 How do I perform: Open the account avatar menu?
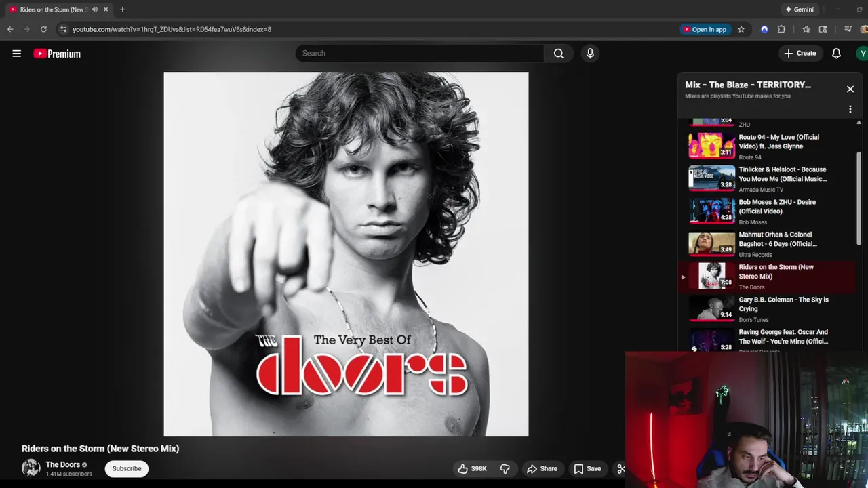point(863,53)
